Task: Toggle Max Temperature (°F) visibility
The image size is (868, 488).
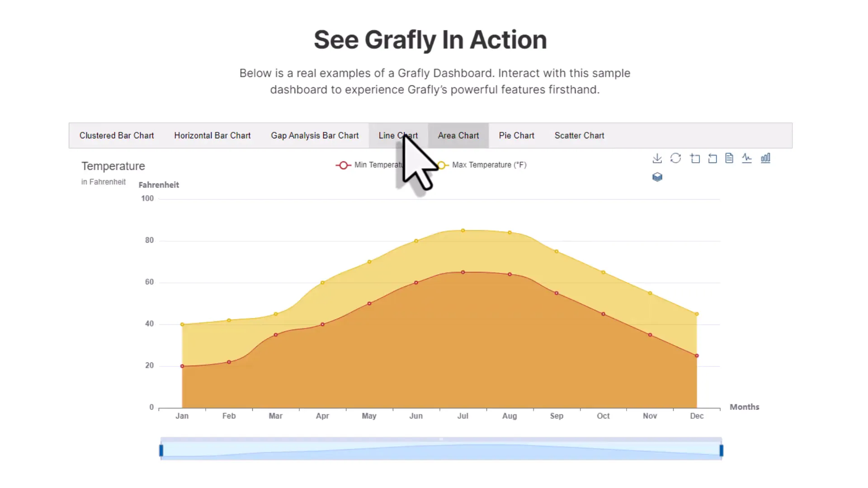Action: pyautogui.click(x=488, y=165)
